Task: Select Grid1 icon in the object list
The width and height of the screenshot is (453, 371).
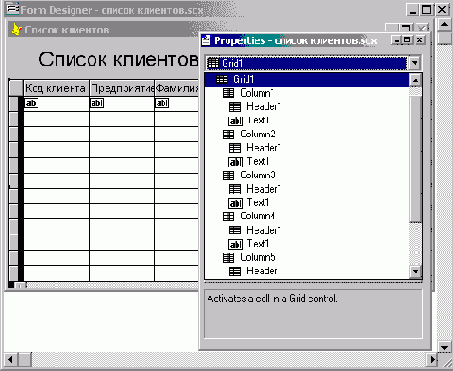Action: tap(222, 79)
